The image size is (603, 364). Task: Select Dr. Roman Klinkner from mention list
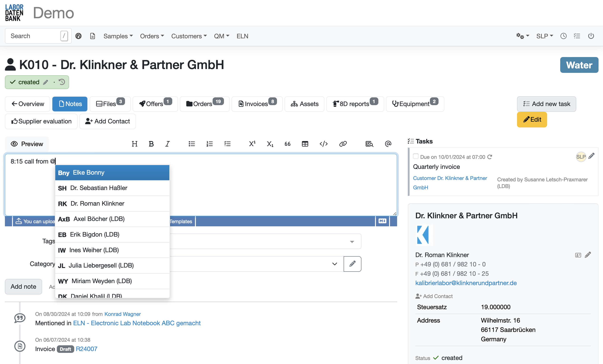97,203
